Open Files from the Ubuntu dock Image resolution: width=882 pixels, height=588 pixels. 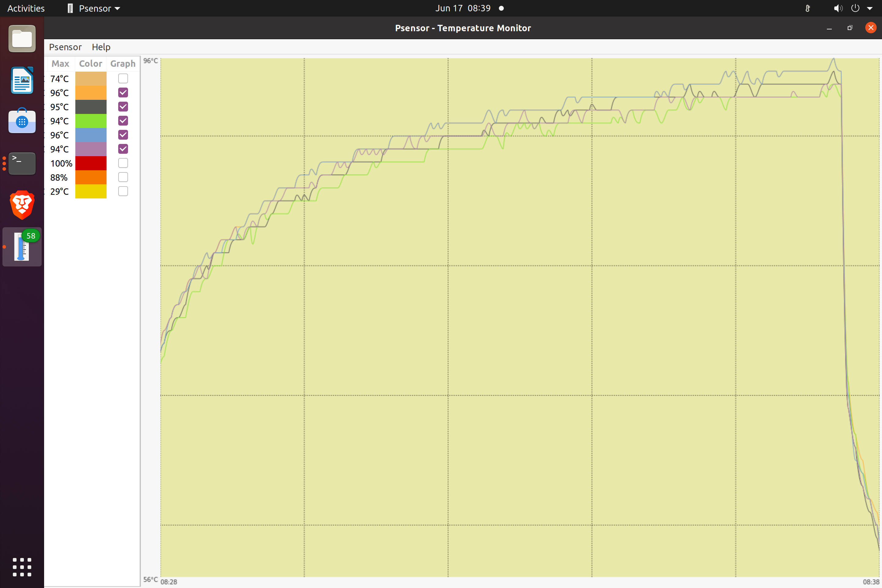(x=22, y=39)
